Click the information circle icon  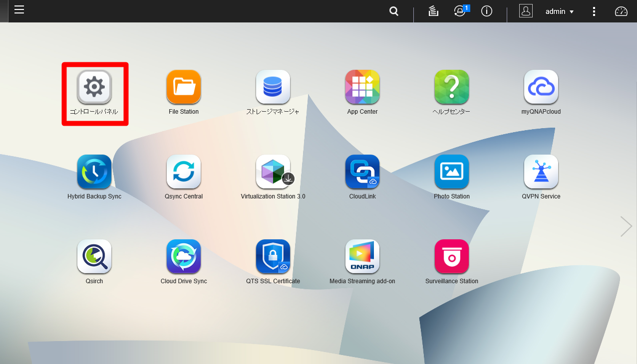487,11
